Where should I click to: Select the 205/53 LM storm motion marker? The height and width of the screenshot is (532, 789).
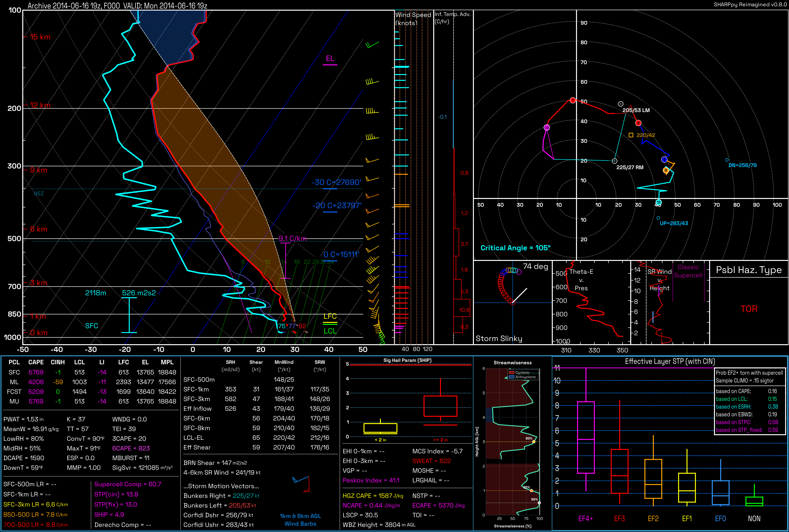coord(620,104)
